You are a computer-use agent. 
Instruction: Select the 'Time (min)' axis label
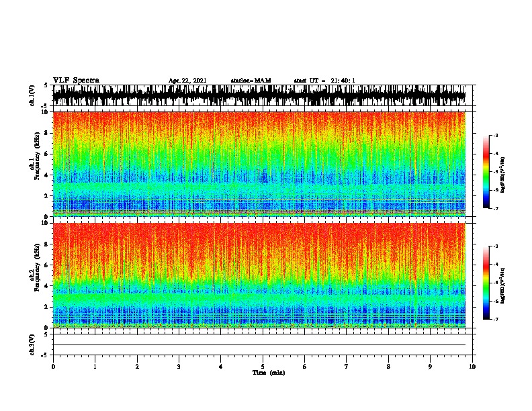coord(269,373)
